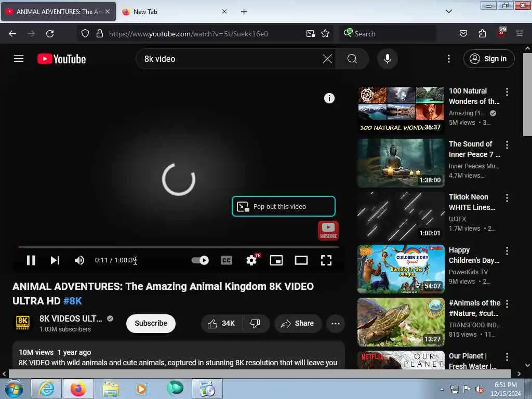
Task: Open YouTube settings three-dot menu
Action: point(448,59)
